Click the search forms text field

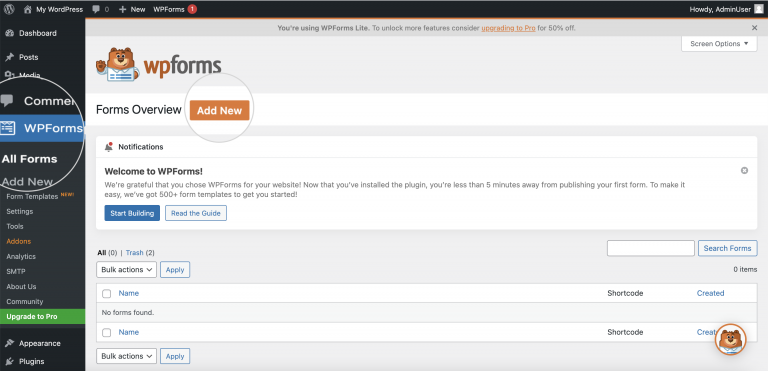click(x=650, y=248)
